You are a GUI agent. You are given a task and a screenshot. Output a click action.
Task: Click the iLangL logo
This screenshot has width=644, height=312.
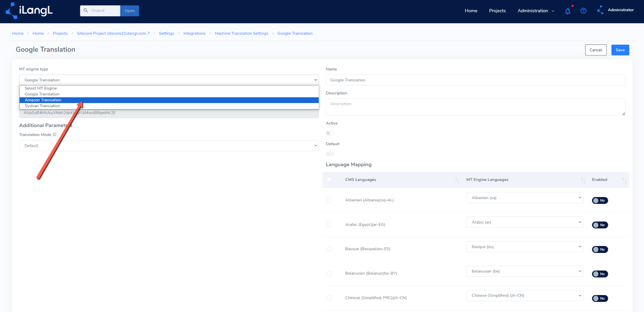tap(29, 11)
